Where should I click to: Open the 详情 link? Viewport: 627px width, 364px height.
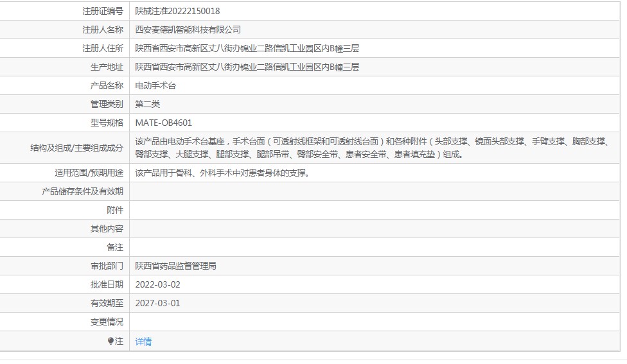143,342
